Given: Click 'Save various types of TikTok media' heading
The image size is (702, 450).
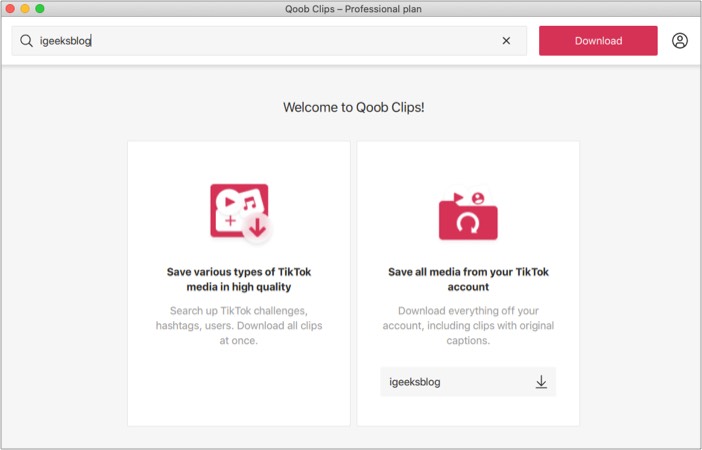Looking at the screenshot, I should tap(239, 279).
